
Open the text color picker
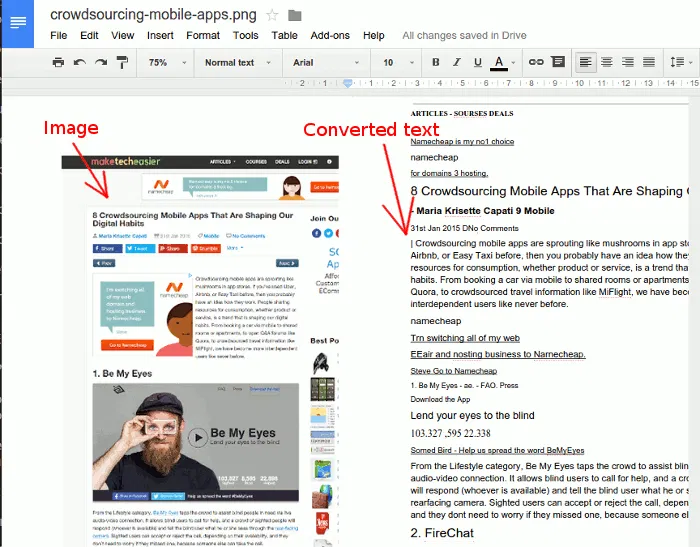501,62
